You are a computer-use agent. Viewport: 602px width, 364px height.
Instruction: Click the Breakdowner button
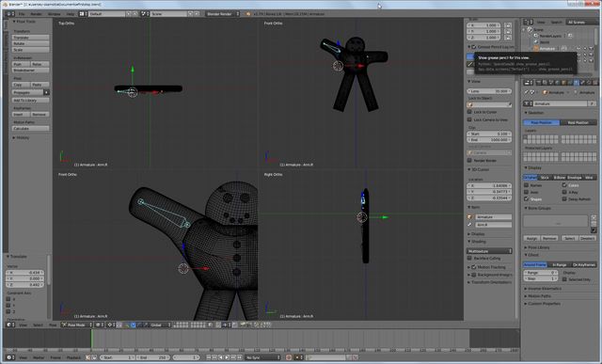(x=30, y=71)
